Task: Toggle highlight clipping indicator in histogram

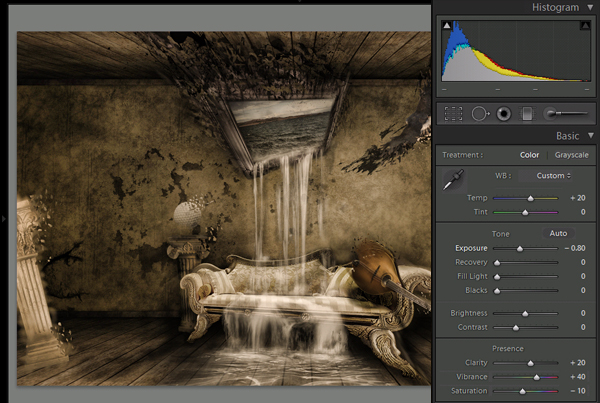Action: point(585,27)
